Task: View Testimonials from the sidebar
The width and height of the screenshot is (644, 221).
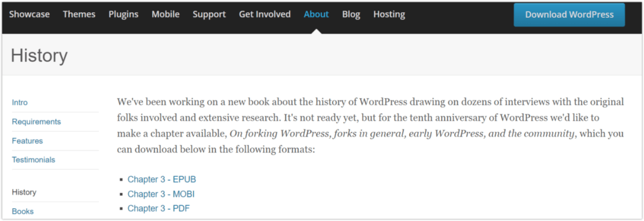Action: (x=33, y=160)
